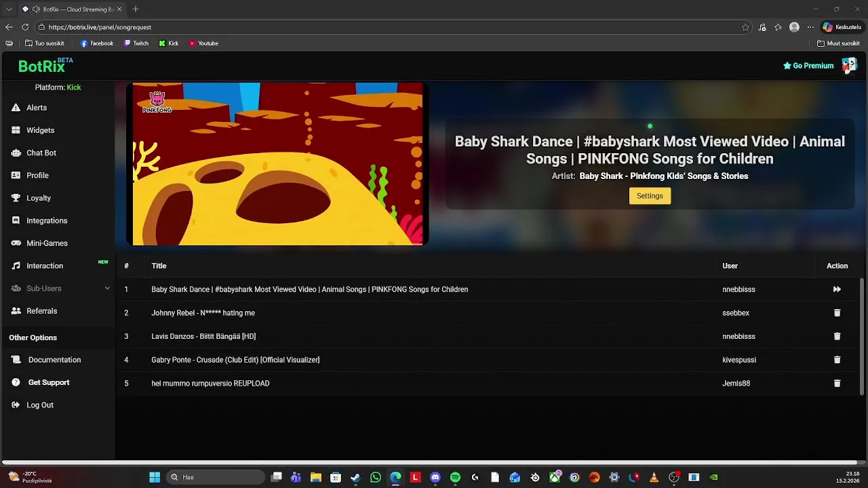Open the Interaction section marked NEW
Screen dimensions: 868x488
(x=45, y=266)
